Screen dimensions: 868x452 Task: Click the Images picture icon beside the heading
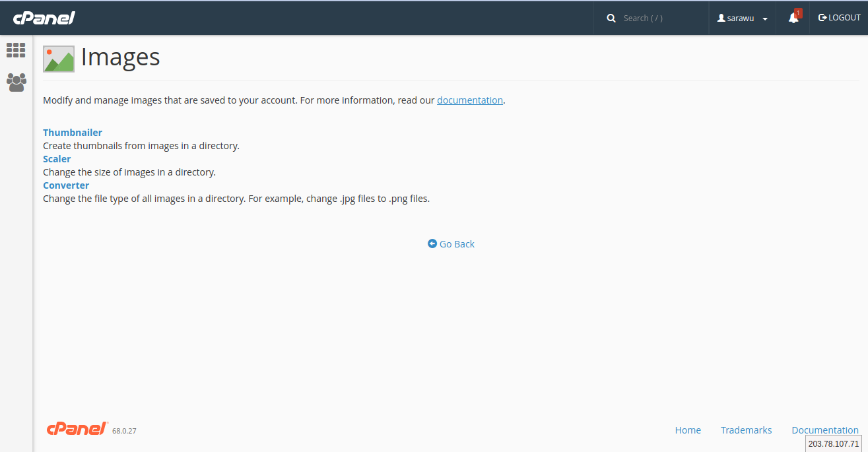pos(59,59)
